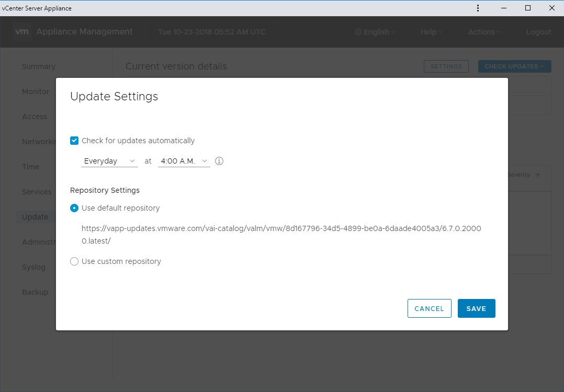The width and height of the screenshot is (564, 392).
Task: Click the info icon next to time
Action: [x=219, y=161]
